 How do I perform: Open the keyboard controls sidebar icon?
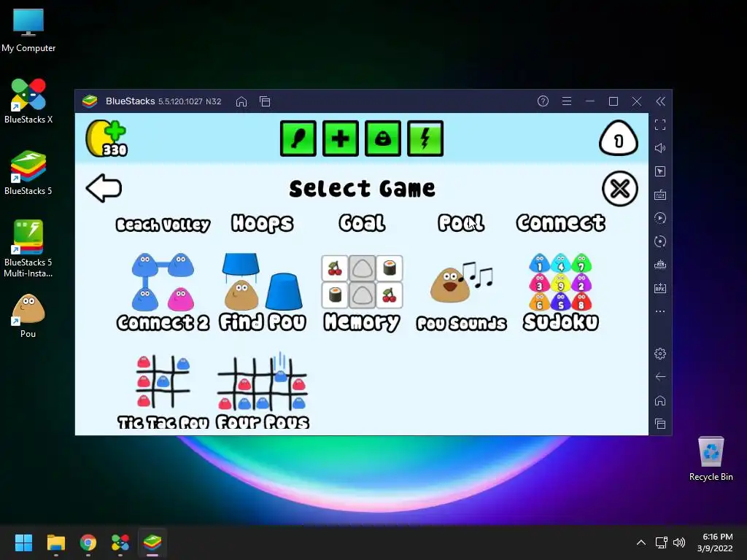[x=660, y=195]
